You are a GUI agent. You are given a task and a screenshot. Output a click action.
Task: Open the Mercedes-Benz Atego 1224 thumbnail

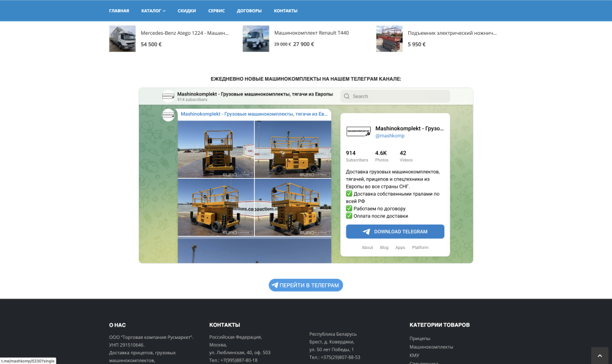[122, 39]
